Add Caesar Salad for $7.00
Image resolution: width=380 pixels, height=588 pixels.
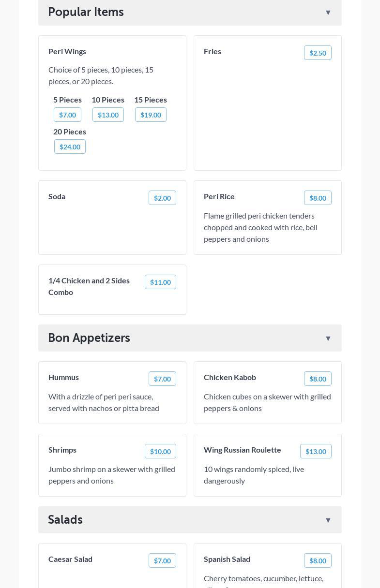click(162, 561)
